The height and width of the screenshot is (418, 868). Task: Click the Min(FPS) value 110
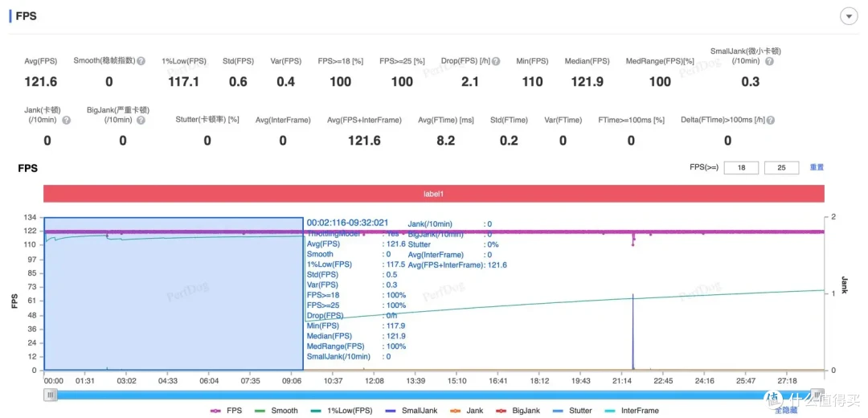click(532, 82)
